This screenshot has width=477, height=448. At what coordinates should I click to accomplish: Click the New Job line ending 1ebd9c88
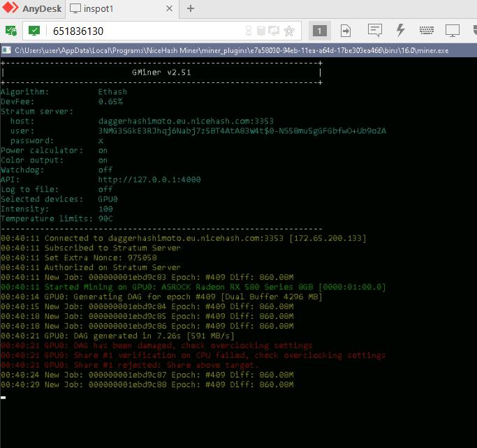click(x=147, y=384)
